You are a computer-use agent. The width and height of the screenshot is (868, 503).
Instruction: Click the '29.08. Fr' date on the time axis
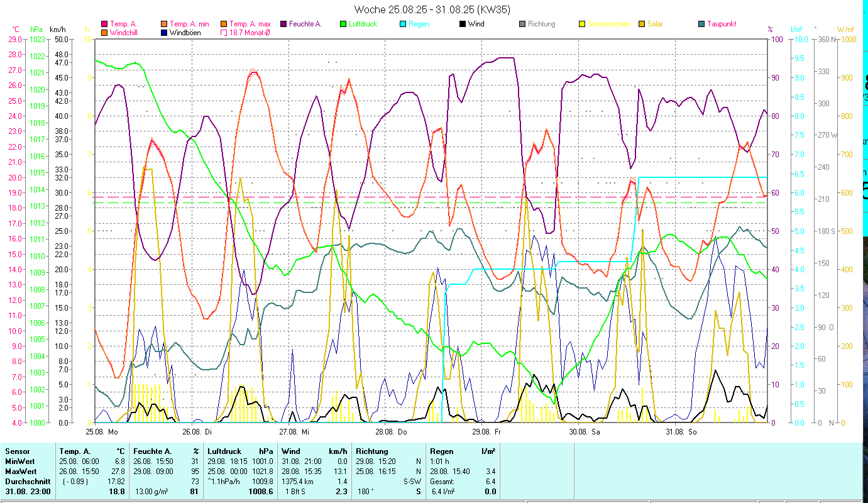point(487,432)
